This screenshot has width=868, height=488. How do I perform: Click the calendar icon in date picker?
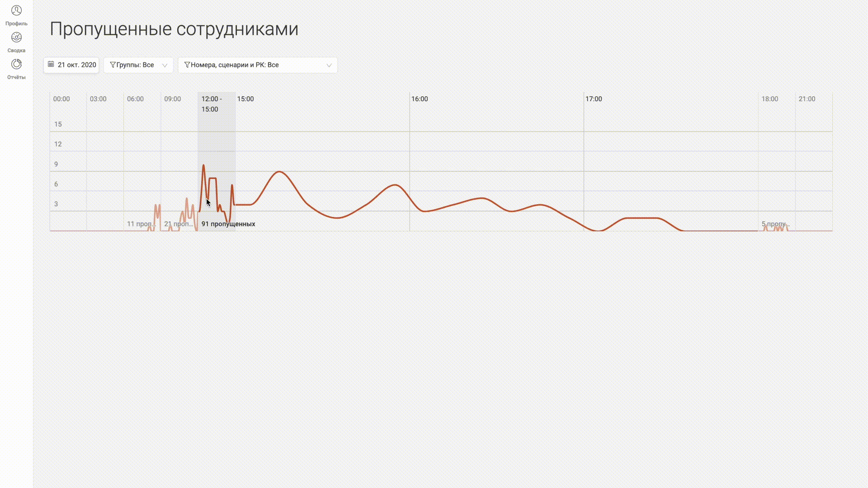pyautogui.click(x=51, y=65)
